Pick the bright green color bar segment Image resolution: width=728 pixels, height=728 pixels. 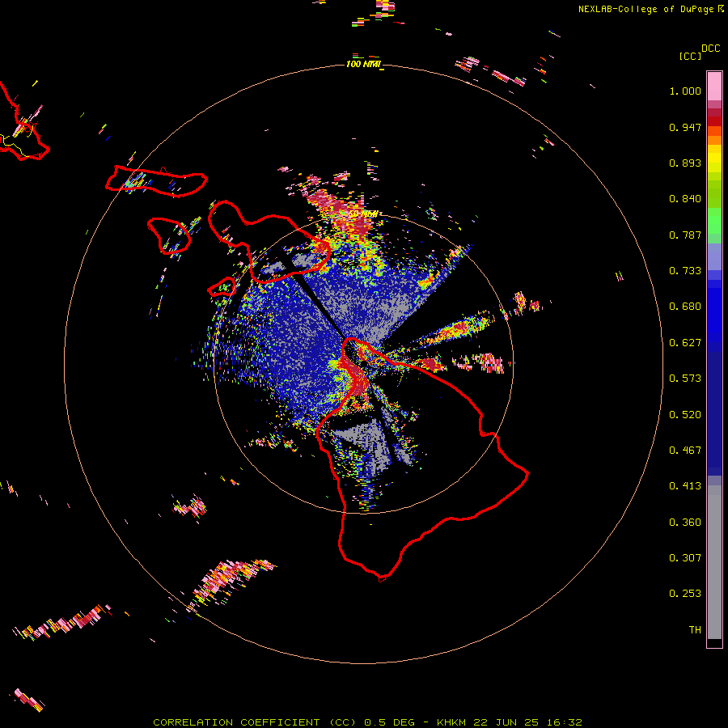tap(714, 221)
